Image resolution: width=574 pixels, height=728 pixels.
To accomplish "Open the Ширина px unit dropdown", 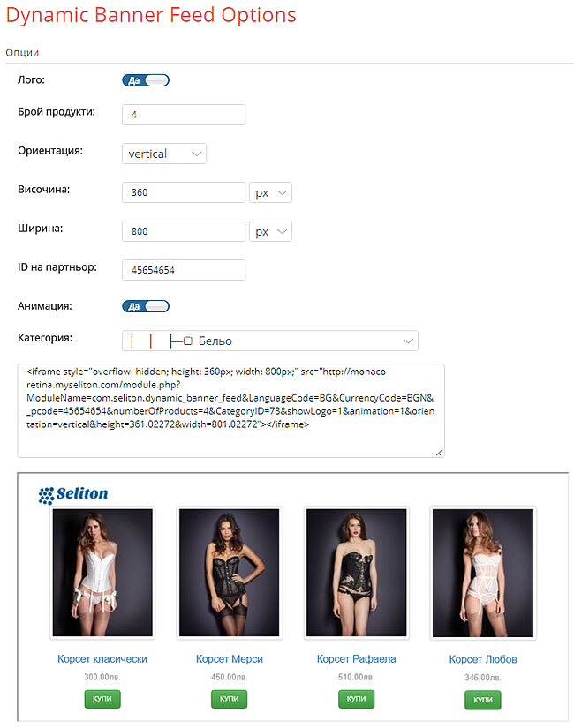I will 270,231.
